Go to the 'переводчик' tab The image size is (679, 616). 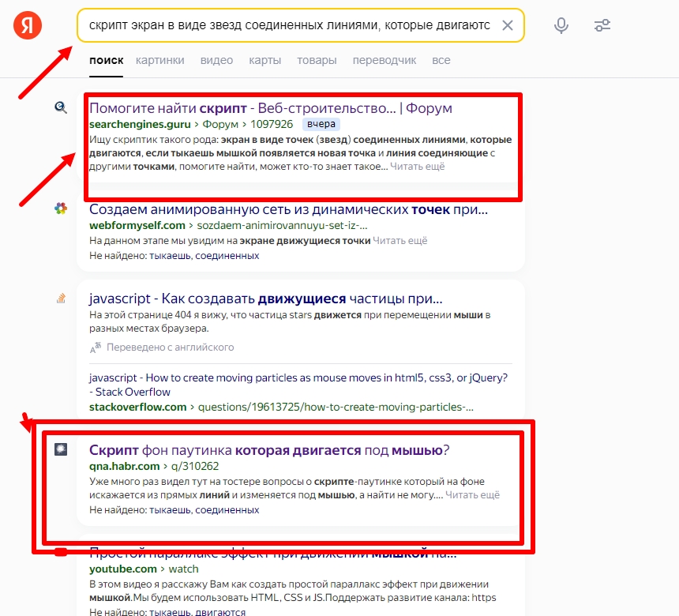point(385,60)
